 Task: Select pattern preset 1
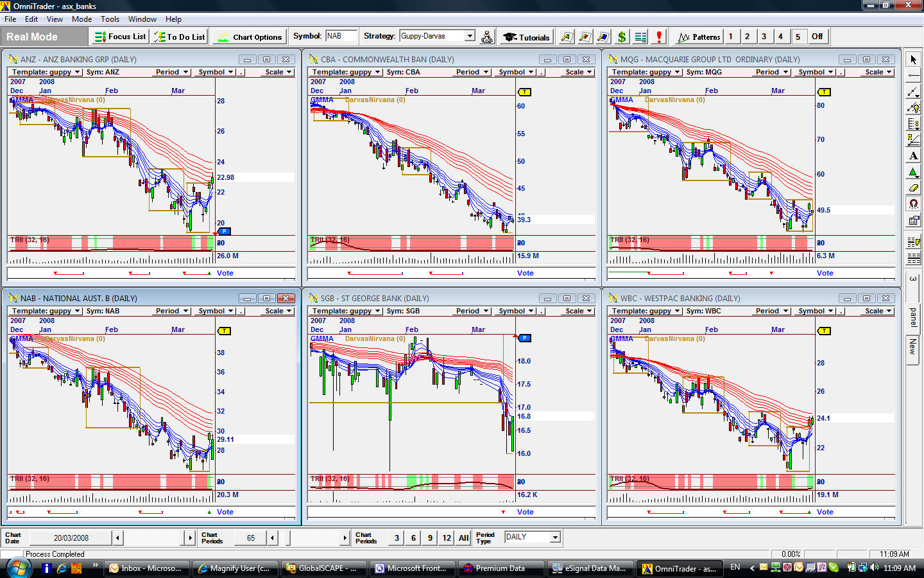click(x=731, y=37)
